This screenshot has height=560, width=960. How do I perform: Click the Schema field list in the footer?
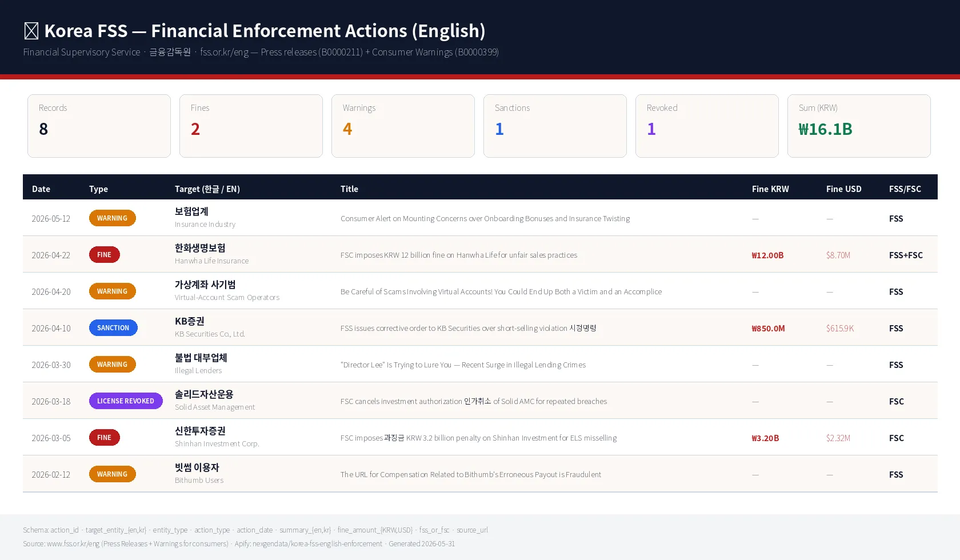click(x=255, y=530)
